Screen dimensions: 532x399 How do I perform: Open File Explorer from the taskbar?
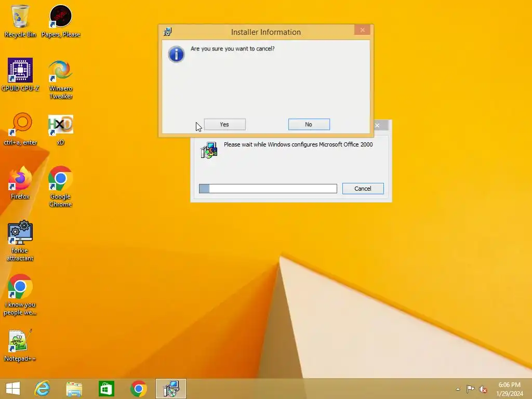[x=74, y=389]
